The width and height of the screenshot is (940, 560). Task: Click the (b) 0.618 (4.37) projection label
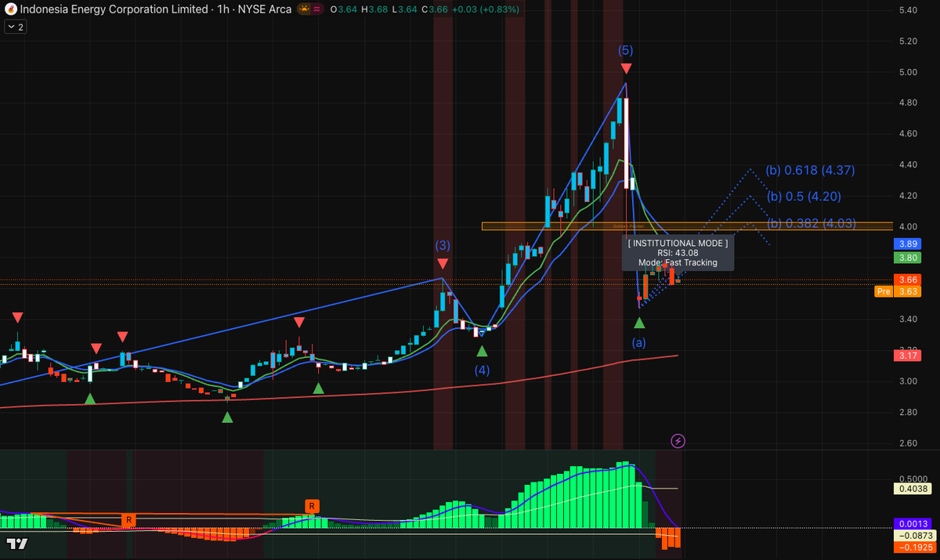810,170
